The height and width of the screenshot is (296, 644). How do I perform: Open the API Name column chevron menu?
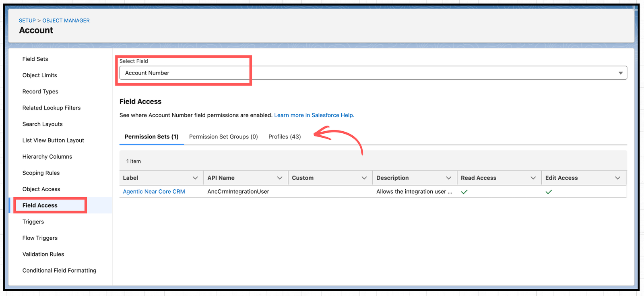(280, 178)
